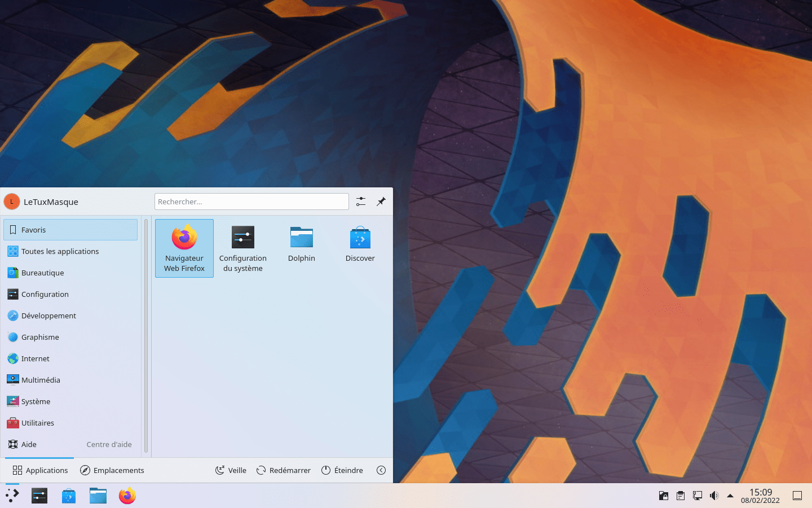Pin the application launcher open
Image resolution: width=812 pixels, height=508 pixels.
(381, 202)
